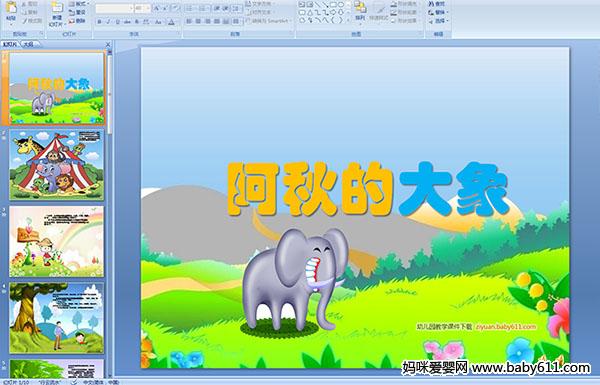Switch to the Slides tab in the left pane
The width and height of the screenshot is (600, 385).
(x=10, y=44)
